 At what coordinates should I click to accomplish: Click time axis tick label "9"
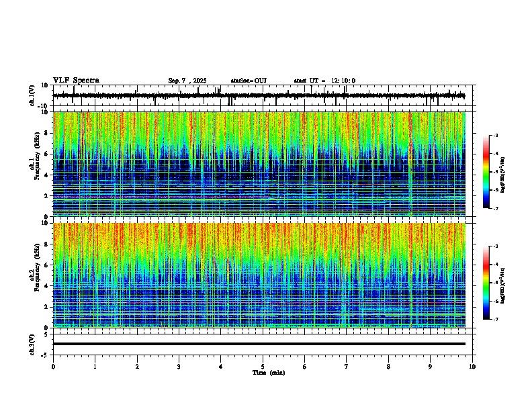click(x=430, y=367)
